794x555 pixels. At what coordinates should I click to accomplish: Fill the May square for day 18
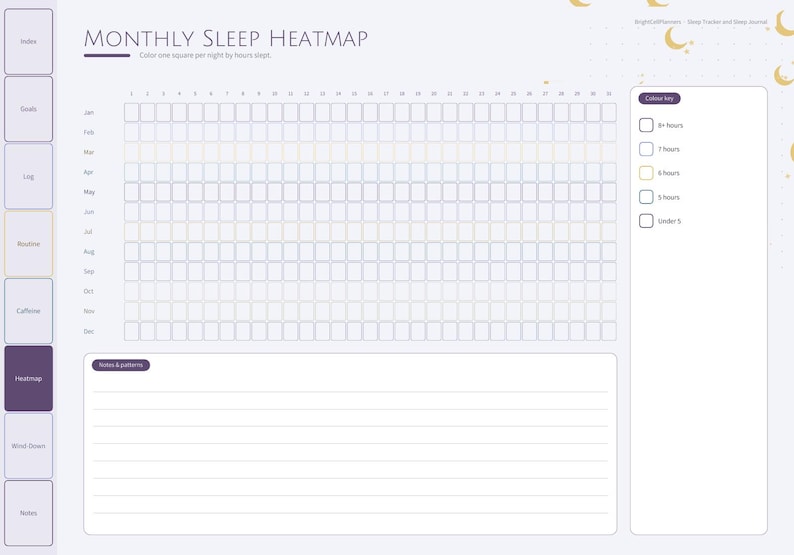(402, 192)
